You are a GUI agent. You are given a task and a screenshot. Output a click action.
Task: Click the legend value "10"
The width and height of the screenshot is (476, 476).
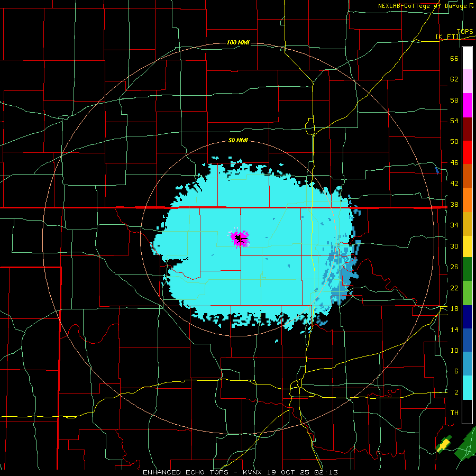[454, 351]
